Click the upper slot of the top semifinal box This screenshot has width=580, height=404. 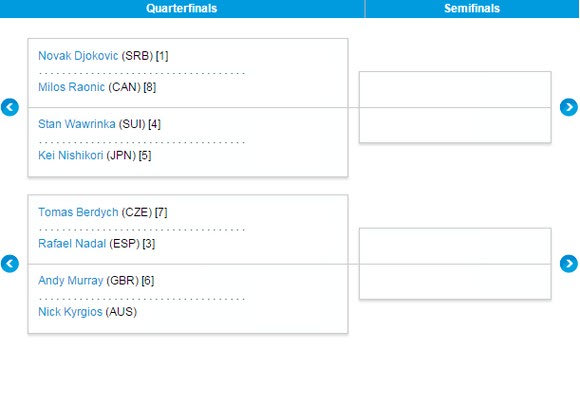point(455,90)
